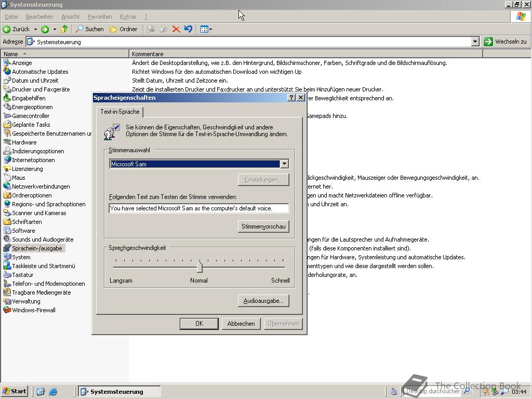Confirm the dialog with OK

199,324
